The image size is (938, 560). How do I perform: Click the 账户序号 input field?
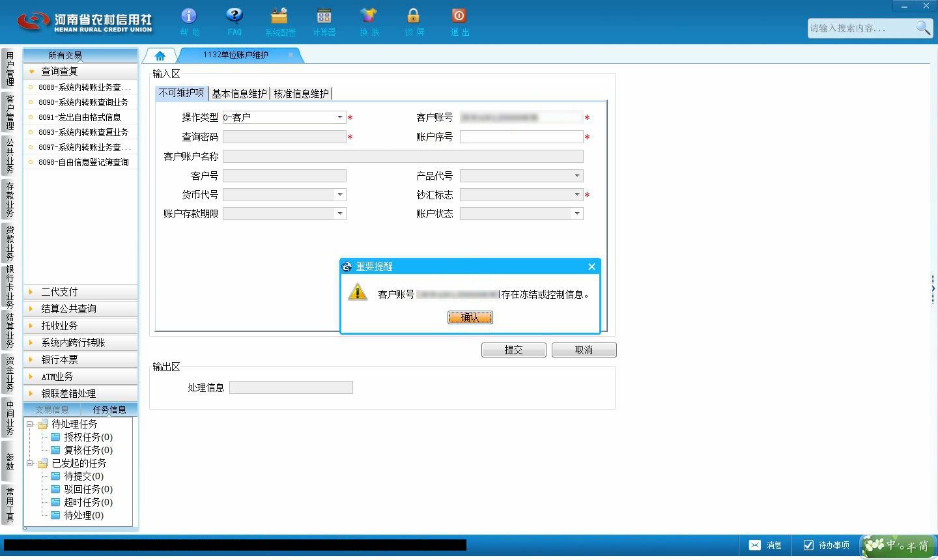pyautogui.click(x=521, y=137)
